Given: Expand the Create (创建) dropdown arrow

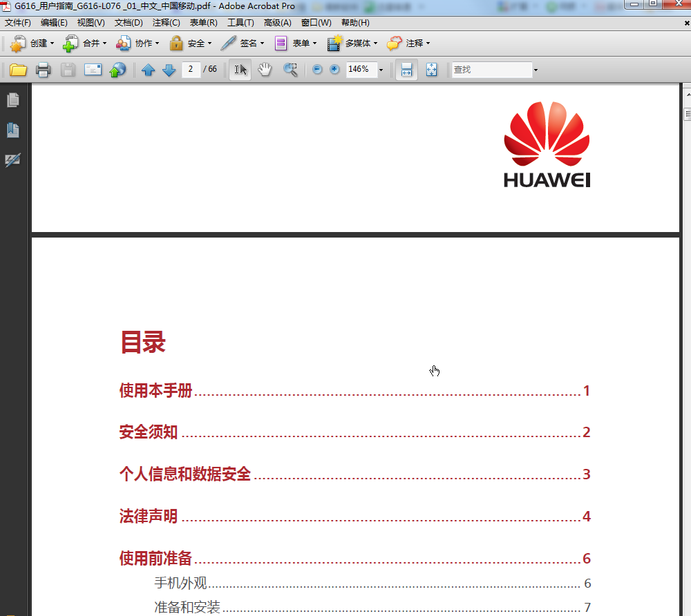Looking at the screenshot, I should (52, 43).
